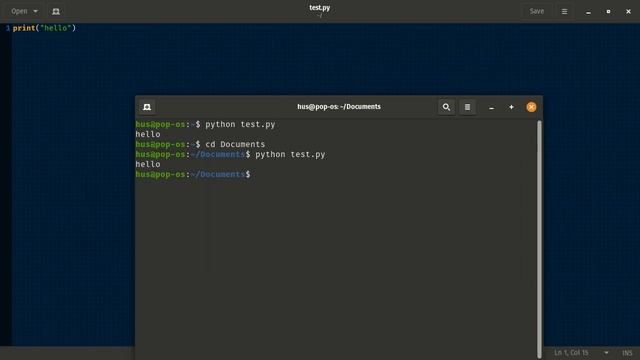Screen dimensions: 640x360
Task: Expand the Open recent files dropdown arrow
Action: (x=36, y=11)
